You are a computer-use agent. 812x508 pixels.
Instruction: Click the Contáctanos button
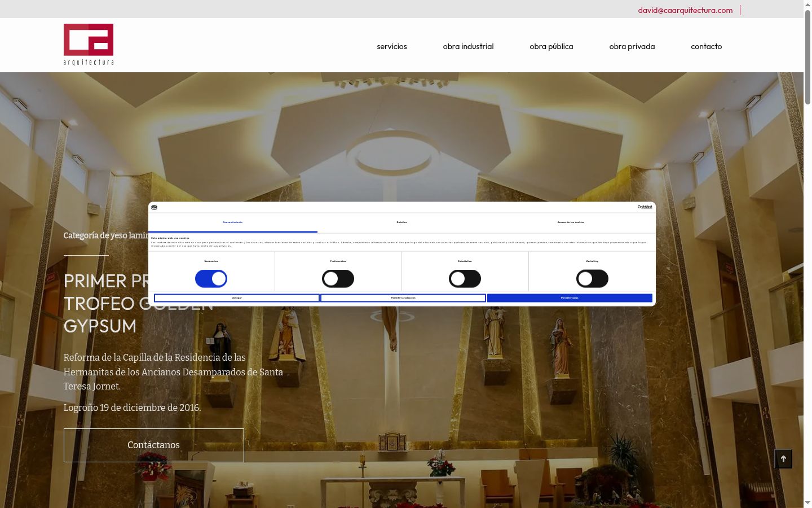click(x=153, y=445)
